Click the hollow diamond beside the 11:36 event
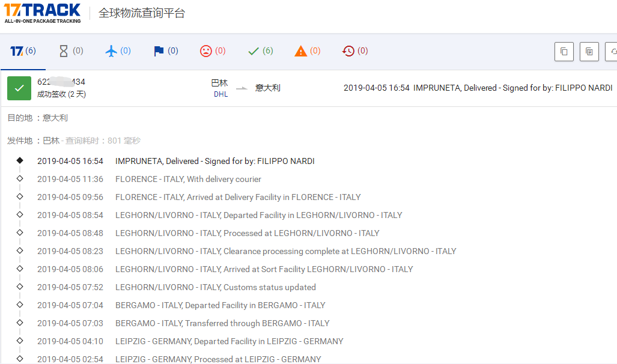This screenshot has width=617, height=364. click(20, 178)
